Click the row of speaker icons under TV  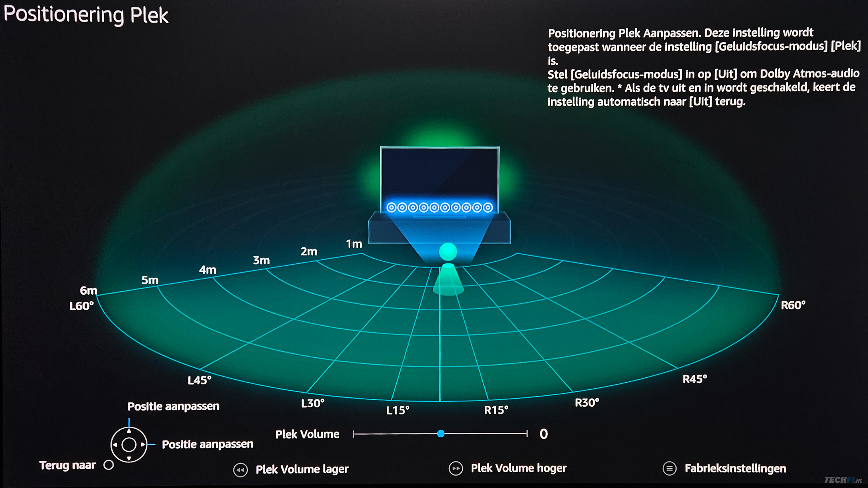[x=439, y=207]
